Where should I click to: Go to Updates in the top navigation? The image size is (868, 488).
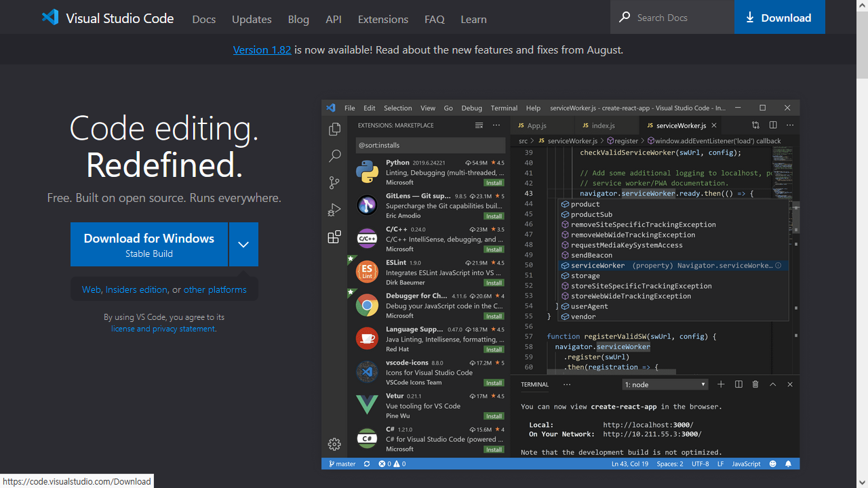point(252,19)
